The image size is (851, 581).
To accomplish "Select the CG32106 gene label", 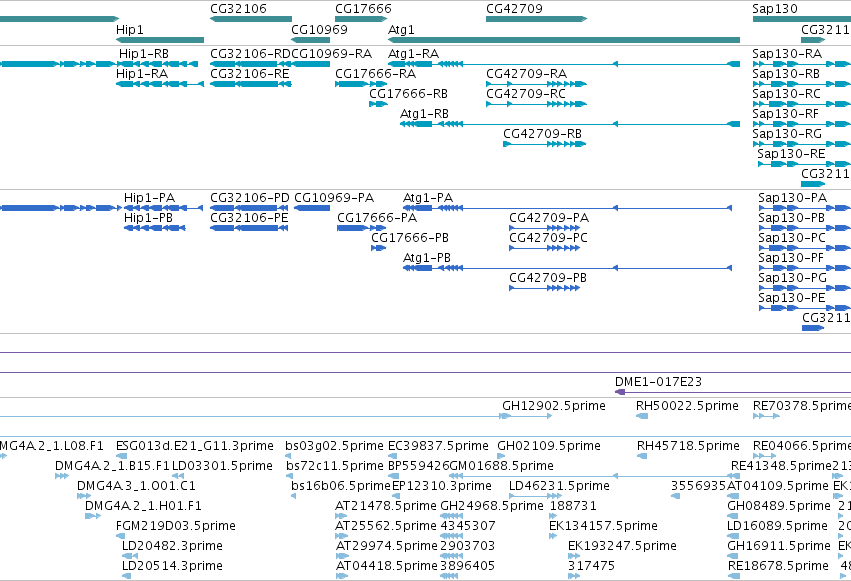I will [238, 9].
